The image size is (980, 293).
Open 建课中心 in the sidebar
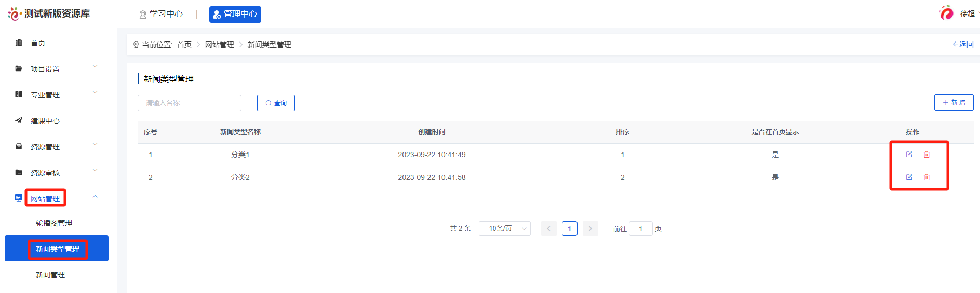(x=45, y=121)
